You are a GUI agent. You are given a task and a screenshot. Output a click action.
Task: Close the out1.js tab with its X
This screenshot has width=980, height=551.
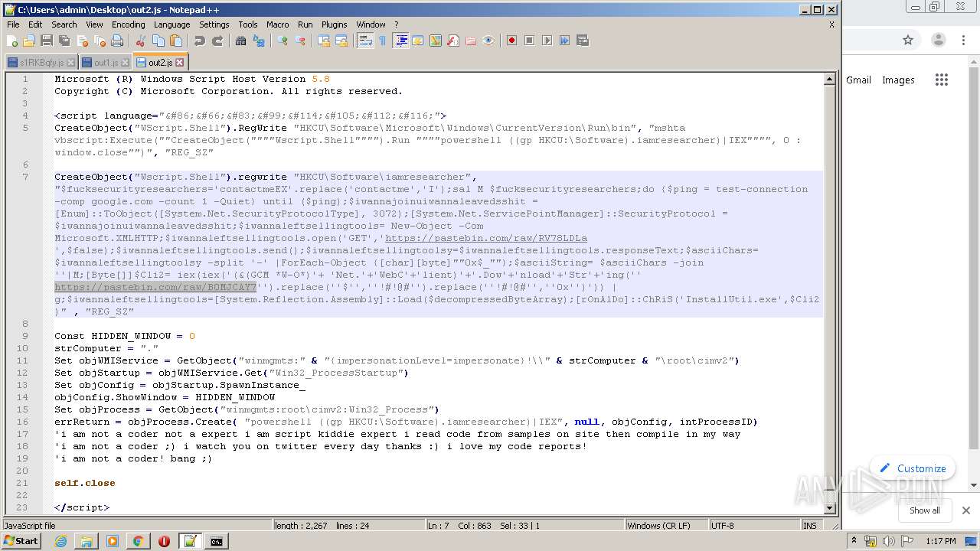click(x=126, y=63)
